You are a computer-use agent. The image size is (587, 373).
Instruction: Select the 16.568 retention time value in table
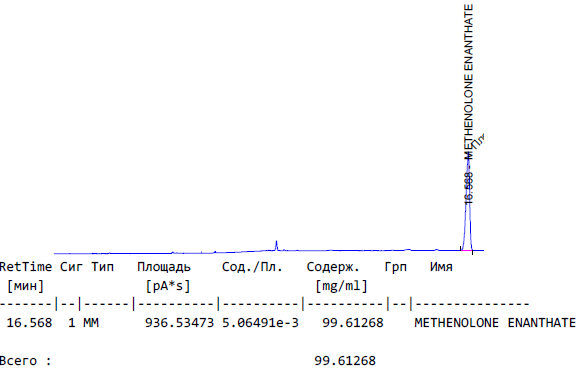pos(29,323)
